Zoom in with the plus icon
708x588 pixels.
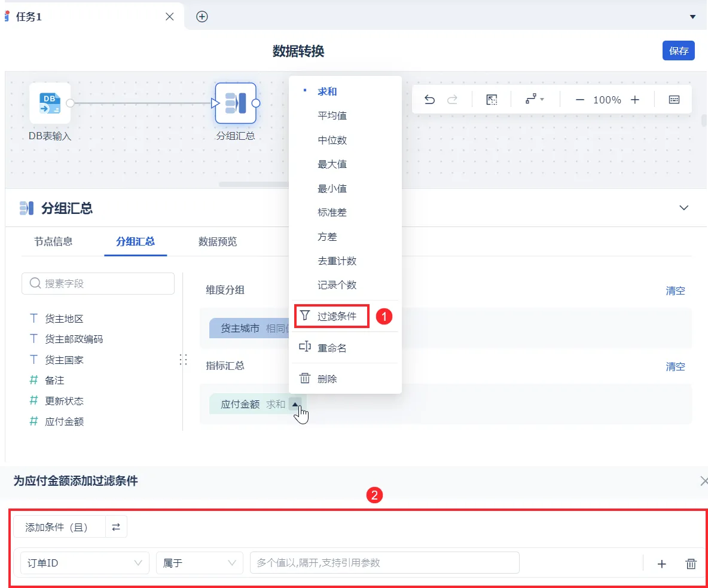(x=635, y=100)
